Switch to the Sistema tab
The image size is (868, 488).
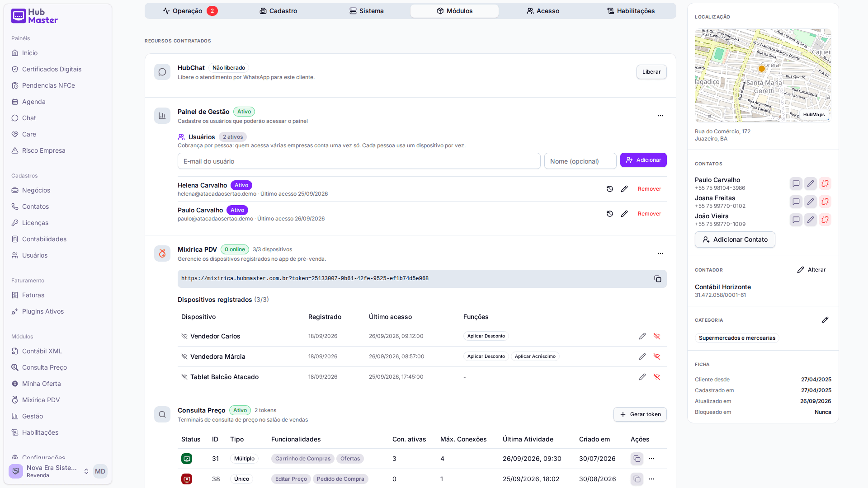(x=367, y=11)
